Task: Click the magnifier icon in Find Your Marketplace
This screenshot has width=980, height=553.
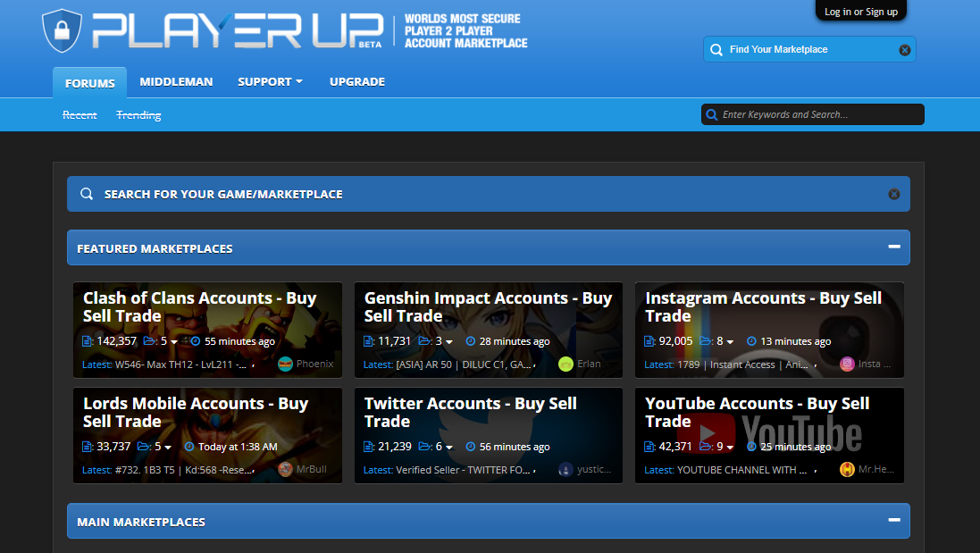Action: [716, 50]
